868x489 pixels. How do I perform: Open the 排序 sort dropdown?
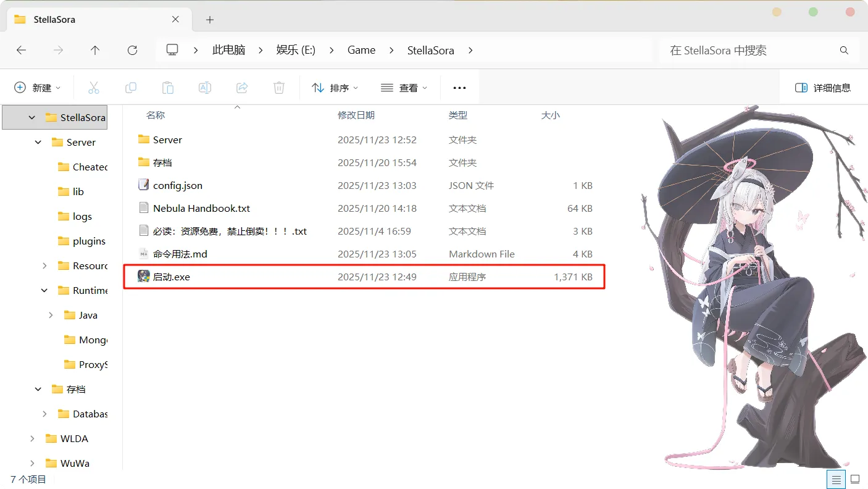click(x=334, y=87)
